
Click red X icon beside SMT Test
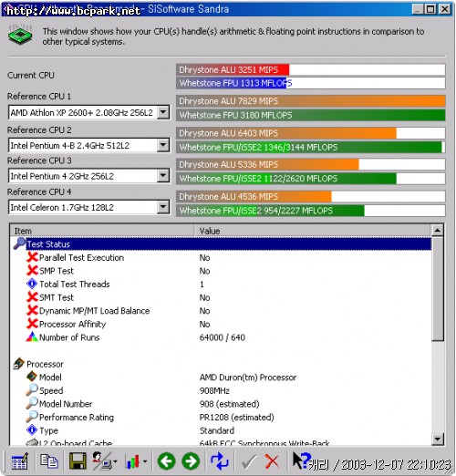click(x=32, y=297)
